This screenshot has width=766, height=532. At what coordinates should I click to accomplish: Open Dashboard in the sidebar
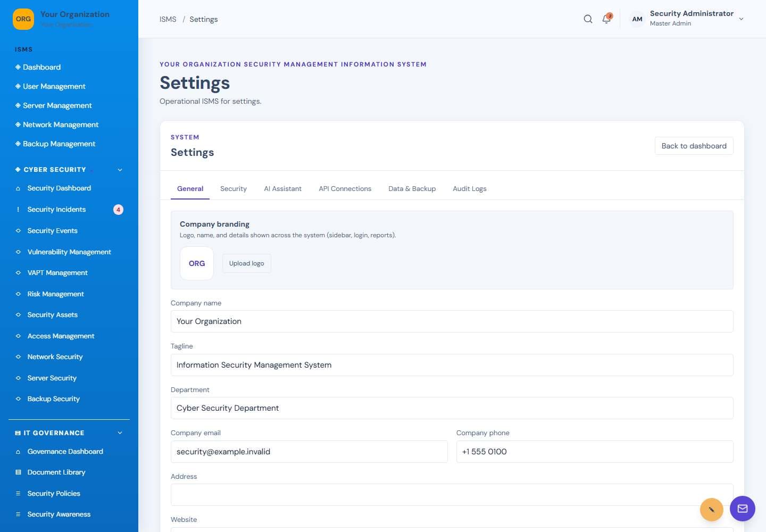pos(69,67)
